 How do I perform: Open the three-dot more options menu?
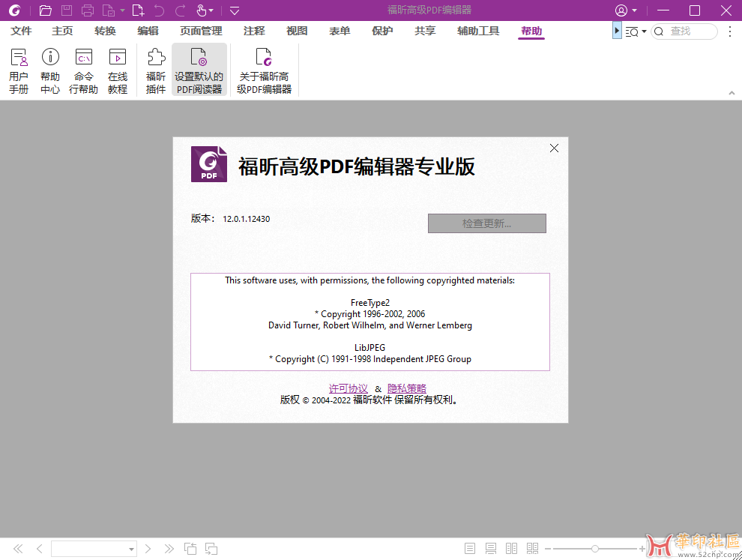click(x=730, y=31)
